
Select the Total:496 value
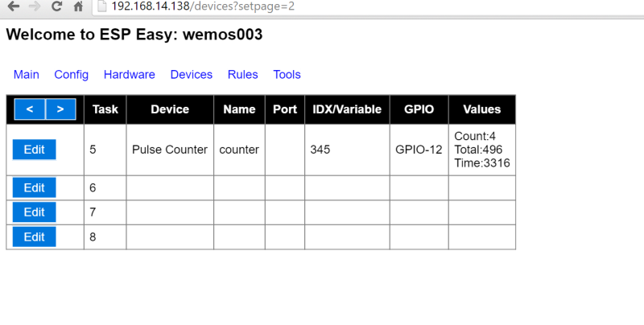pos(478,150)
